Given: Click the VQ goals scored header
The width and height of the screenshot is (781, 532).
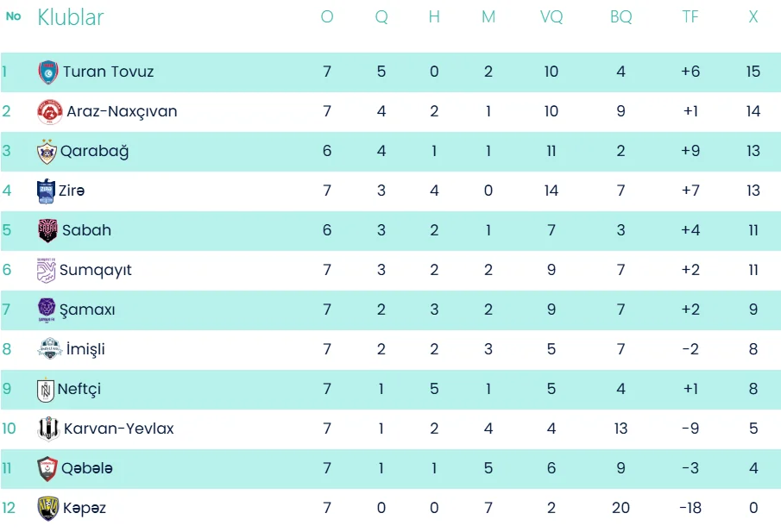Looking at the screenshot, I should click(x=551, y=17).
